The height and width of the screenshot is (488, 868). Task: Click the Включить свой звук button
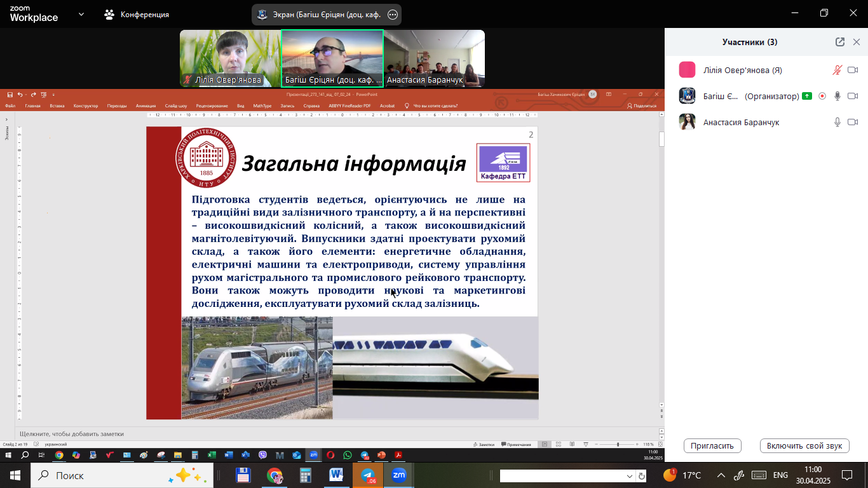(x=804, y=445)
